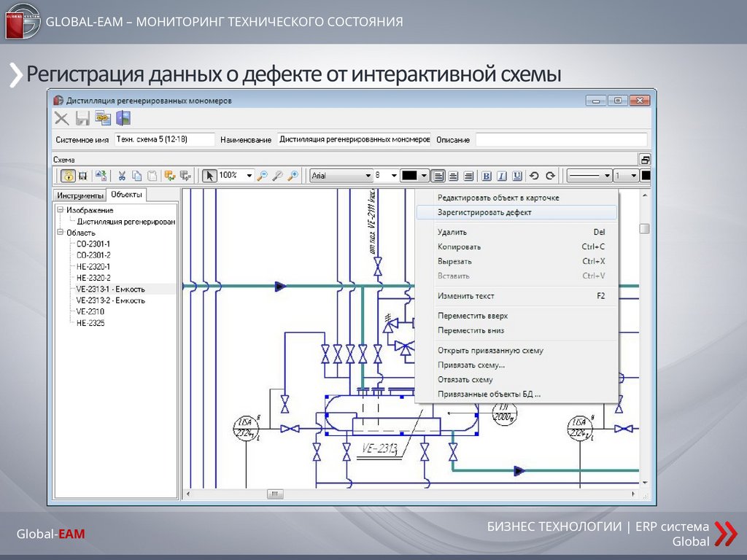Open the 100% zoom level dropdown
Screen dimensions: 747x560
tap(249, 176)
